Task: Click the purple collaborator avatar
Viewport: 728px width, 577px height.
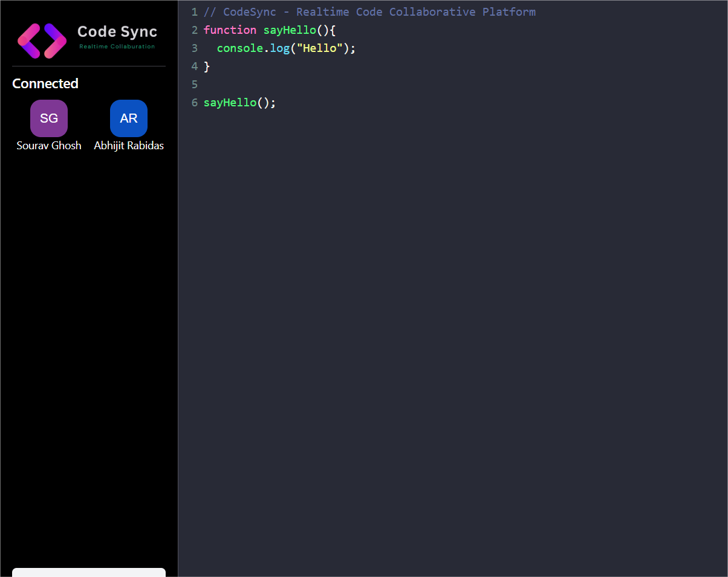Action: [x=48, y=118]
